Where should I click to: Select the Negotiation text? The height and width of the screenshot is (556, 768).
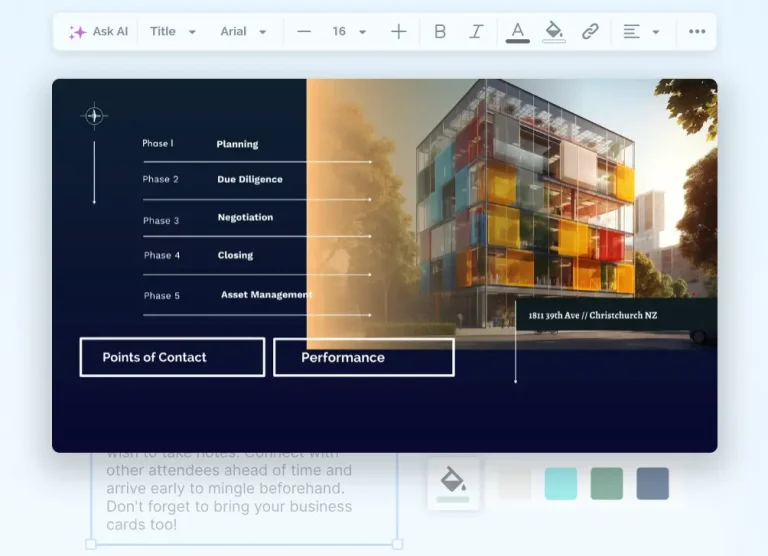[245, 218]
